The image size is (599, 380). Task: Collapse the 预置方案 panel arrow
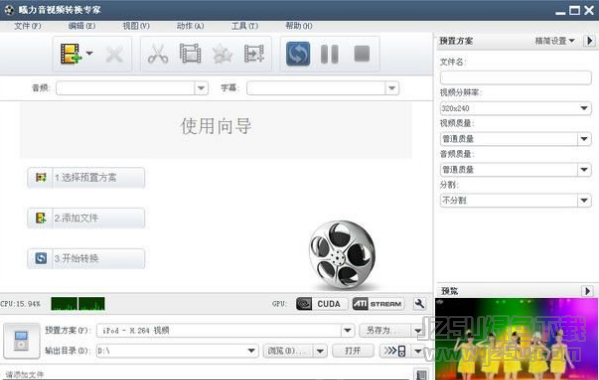(589, 41)
